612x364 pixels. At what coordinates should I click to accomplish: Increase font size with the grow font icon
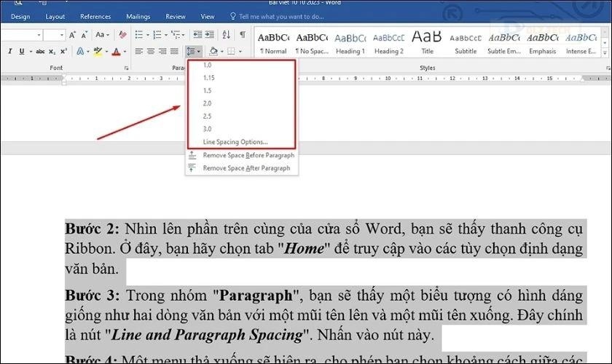(72, 35)
